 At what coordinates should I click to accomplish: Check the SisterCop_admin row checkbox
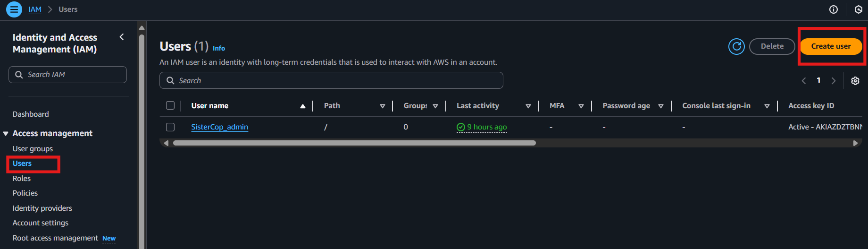[170, 127]
